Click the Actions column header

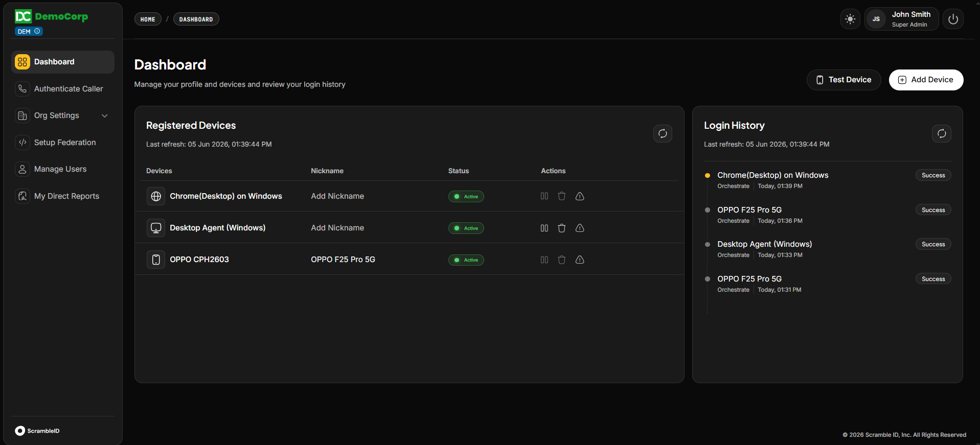tap(553, 171)
